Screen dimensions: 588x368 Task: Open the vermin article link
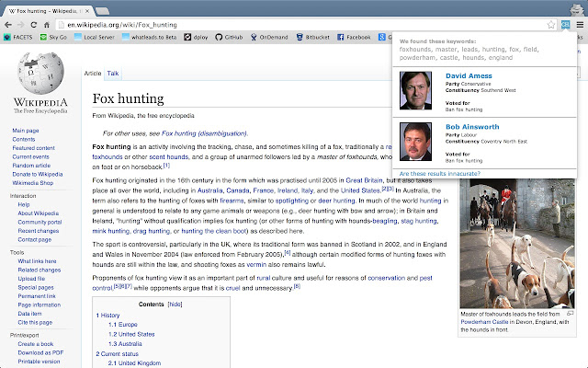[256, 265]
